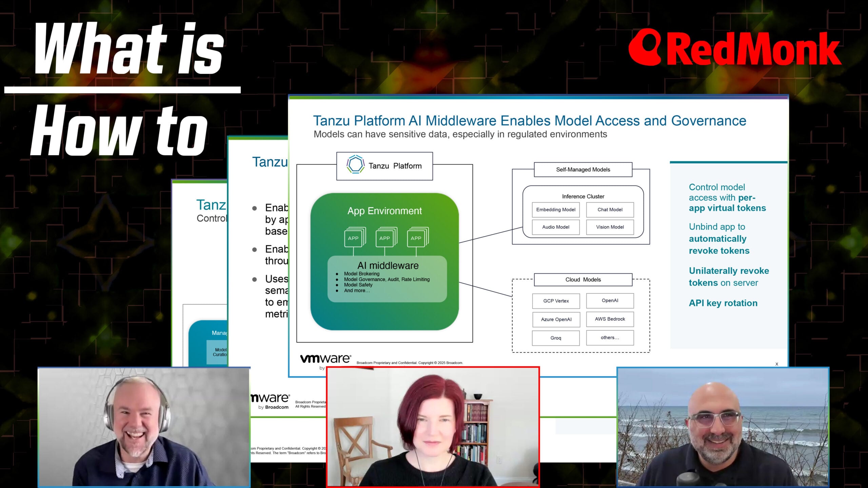Click the vmware by Broadcom logo below
Screen dimensions: 868x488
point(271,401)
